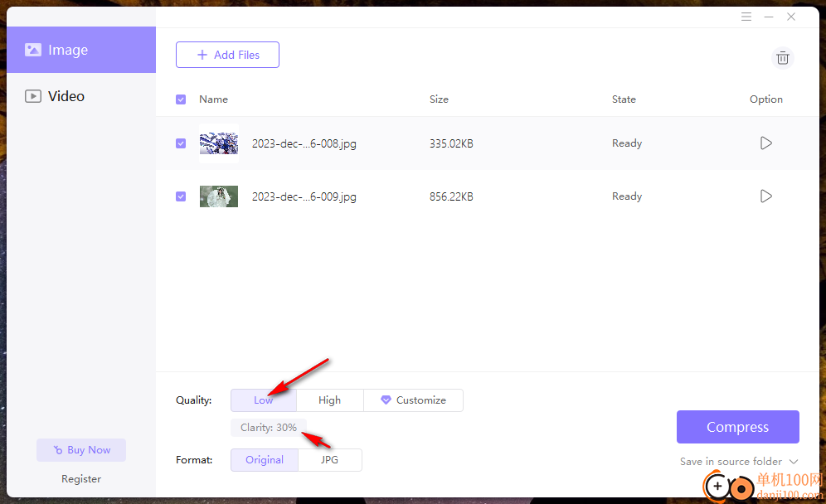Select JPG format option

330,460
